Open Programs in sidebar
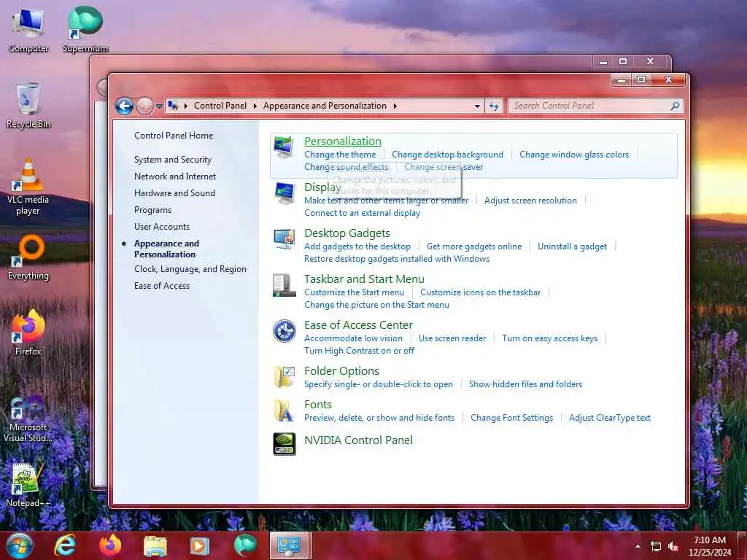747x560 pixels. click(x=152, y=210)
